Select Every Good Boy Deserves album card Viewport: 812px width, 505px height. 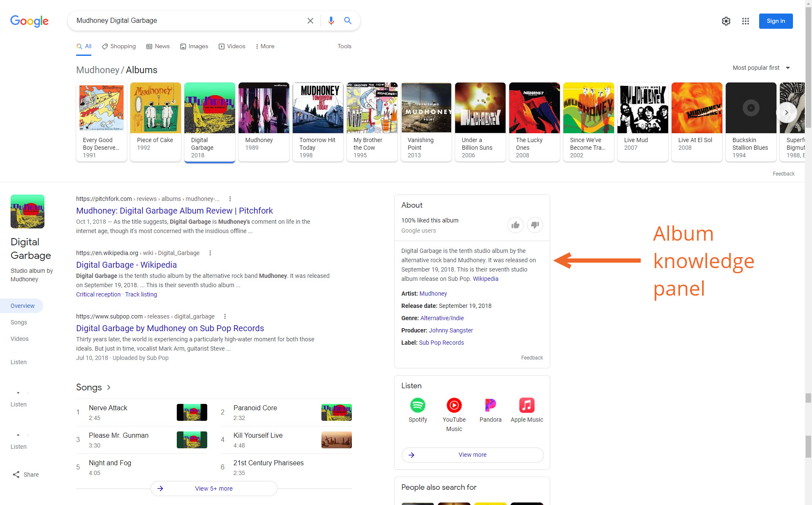pyautogui.click(x=101, y=122)
